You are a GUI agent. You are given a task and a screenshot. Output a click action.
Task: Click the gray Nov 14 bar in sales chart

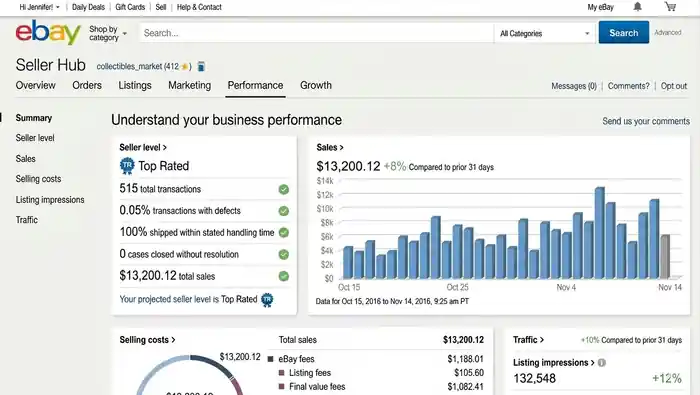(665, 256)
